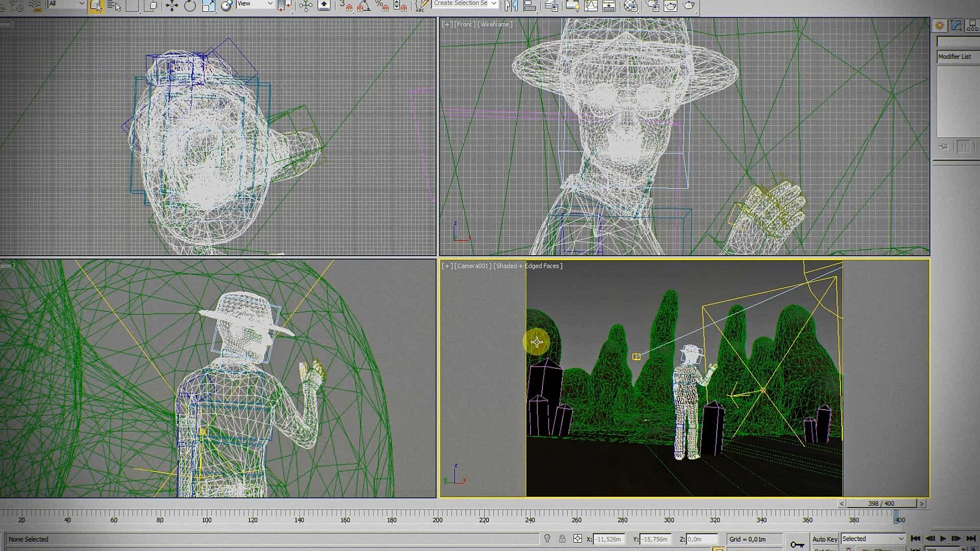Open the Selected key filter dropdown

click(873, 539)
